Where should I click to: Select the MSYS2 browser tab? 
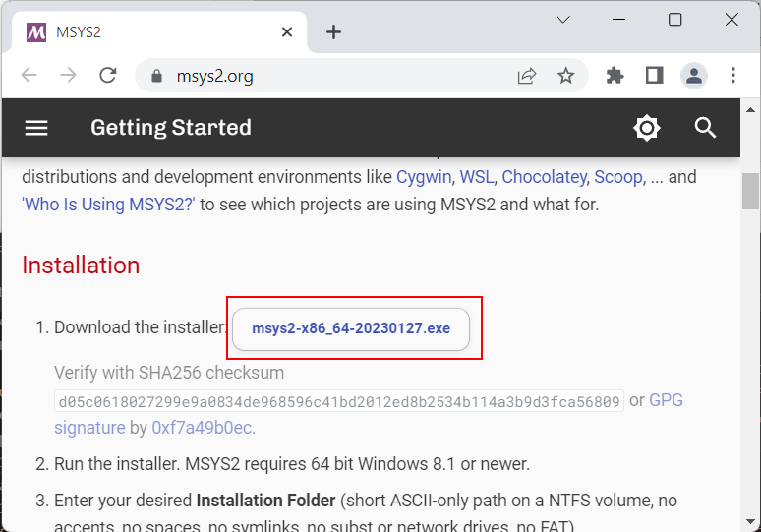159,32
